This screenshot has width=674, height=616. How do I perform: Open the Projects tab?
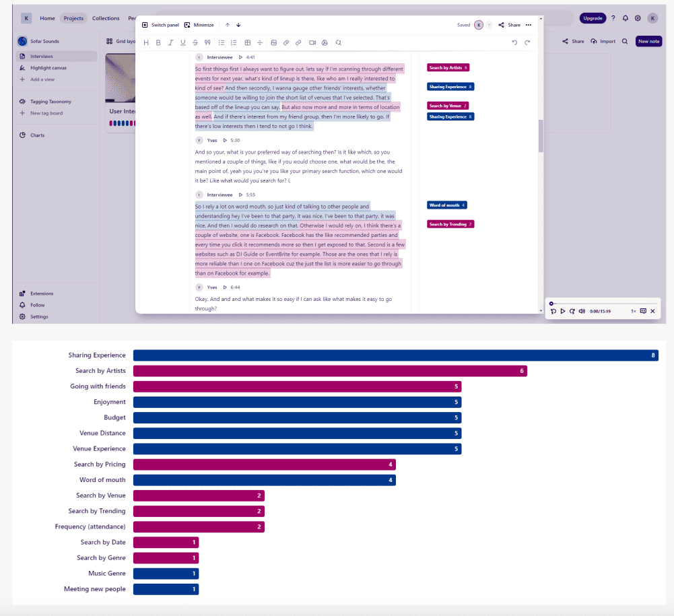[x=73, y=18]
